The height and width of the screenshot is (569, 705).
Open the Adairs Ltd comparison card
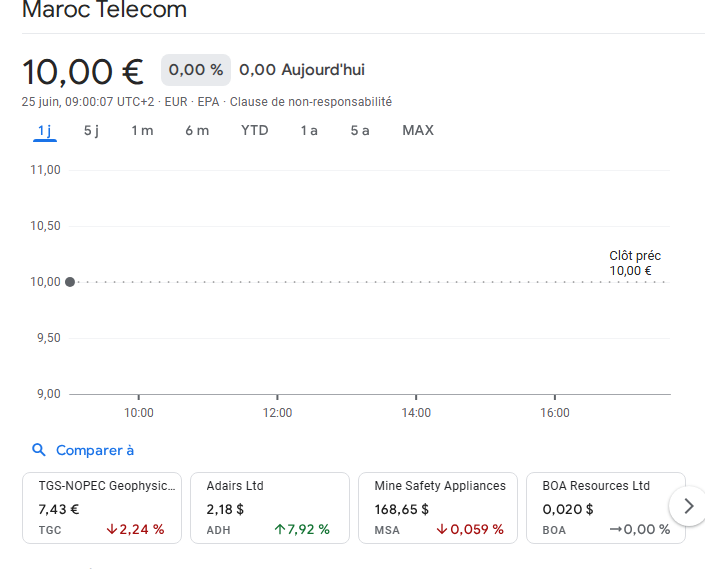click(x=270, y=507)
